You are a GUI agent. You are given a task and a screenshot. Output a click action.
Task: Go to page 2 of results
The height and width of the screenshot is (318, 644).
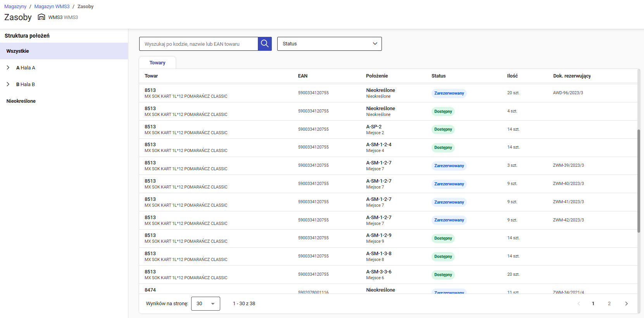609,304
